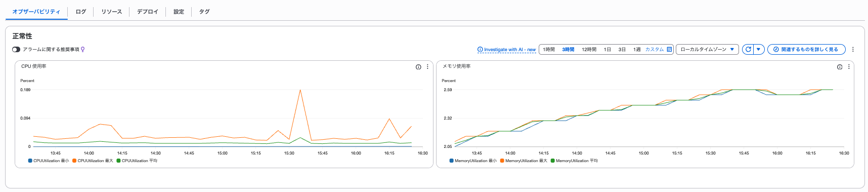Open the 設定 tab
This screenshot has height=192, width=868.
(x=179, y=12)
